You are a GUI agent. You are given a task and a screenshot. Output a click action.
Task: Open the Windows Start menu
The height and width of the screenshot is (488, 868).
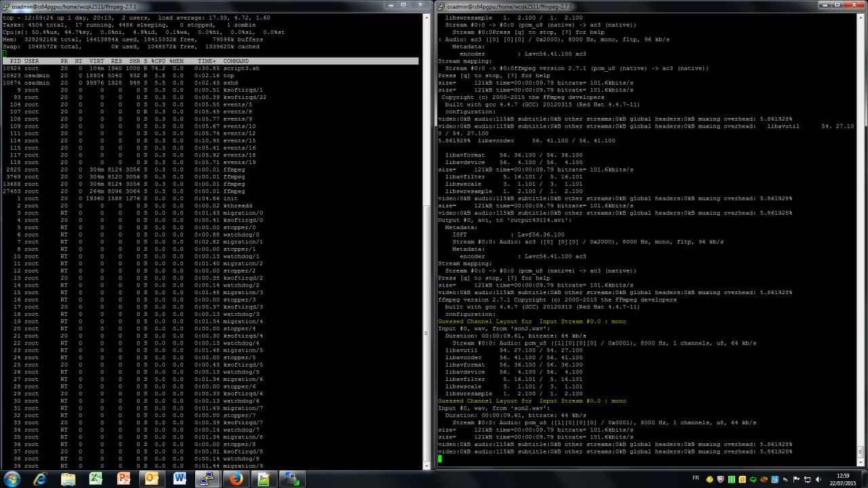coord(12,479)
